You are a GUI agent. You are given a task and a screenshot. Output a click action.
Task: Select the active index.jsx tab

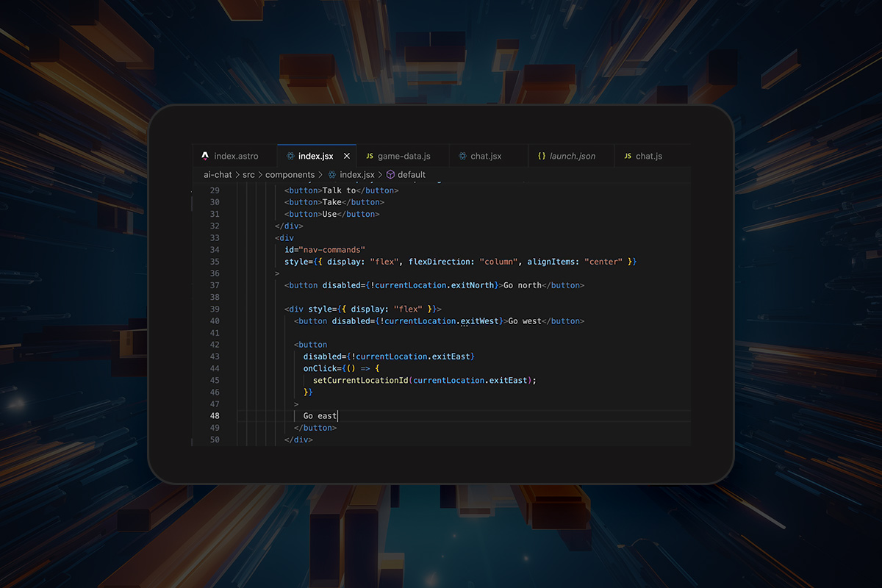pos(316,156)
